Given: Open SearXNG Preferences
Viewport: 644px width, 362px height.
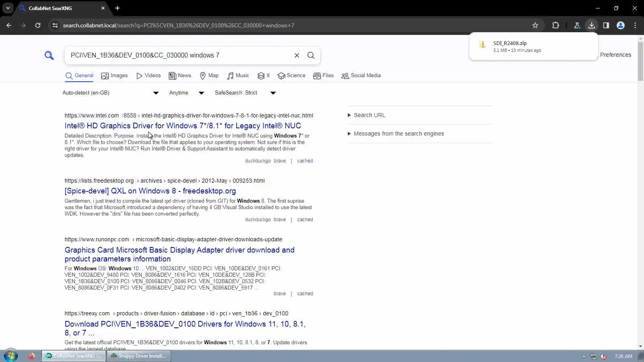Looking at the screenshot, I should 615,55.
